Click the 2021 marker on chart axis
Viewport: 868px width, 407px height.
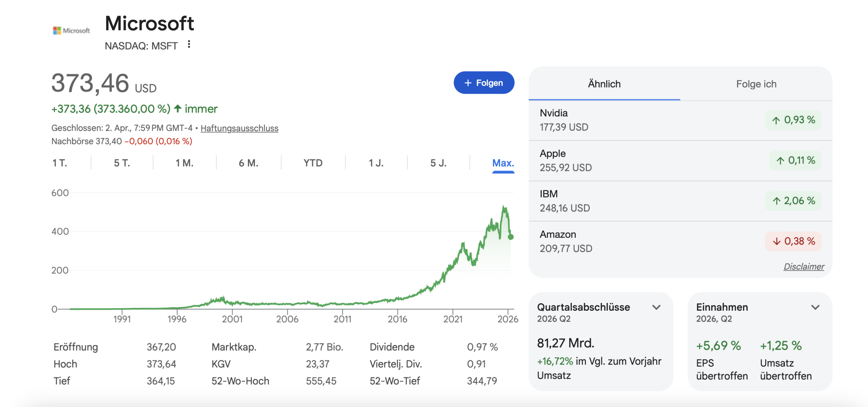[453, 319]
